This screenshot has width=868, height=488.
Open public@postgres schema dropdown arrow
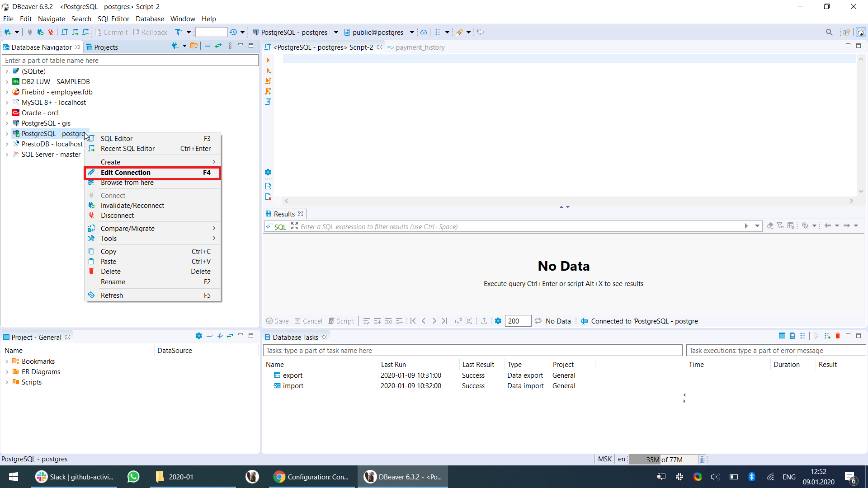[x=412, y=32]
